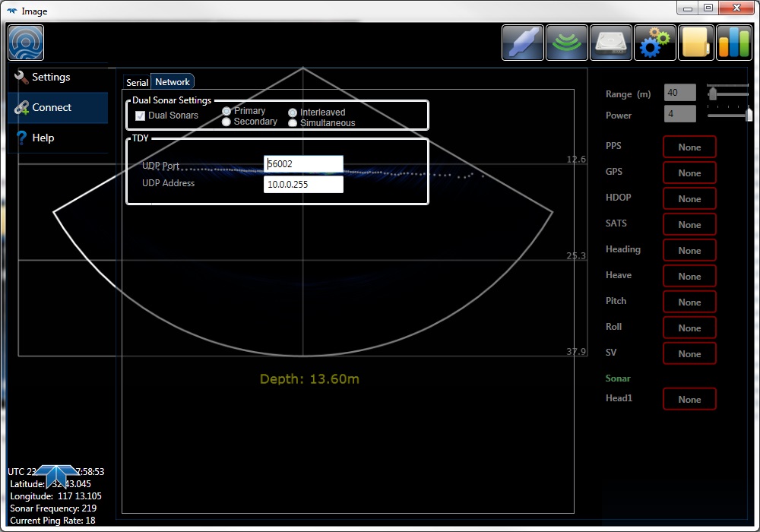This screenshot has height=532, width=760.
Task: Toggle the Dual Sonars checkbox
Action: tap(140, 116)
